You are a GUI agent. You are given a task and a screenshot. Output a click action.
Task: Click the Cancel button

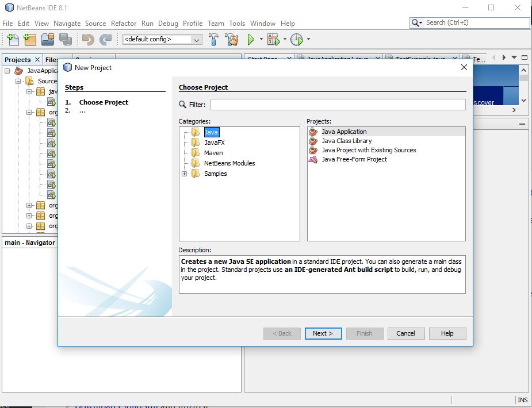pos(406,333)
